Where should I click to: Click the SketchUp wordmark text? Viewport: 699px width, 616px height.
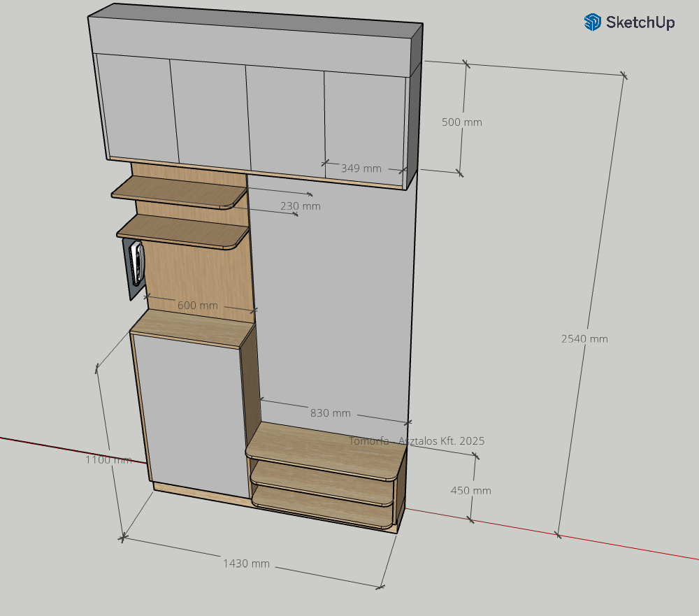640,22
